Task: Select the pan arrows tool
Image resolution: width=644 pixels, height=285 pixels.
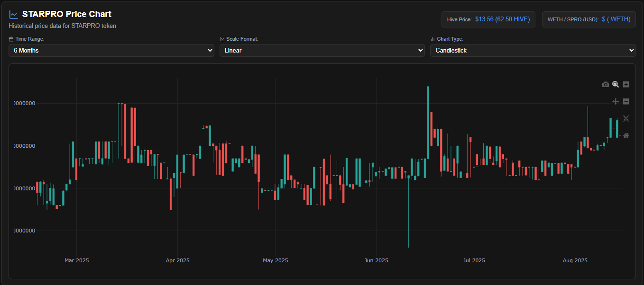Action: pos(616,101)
